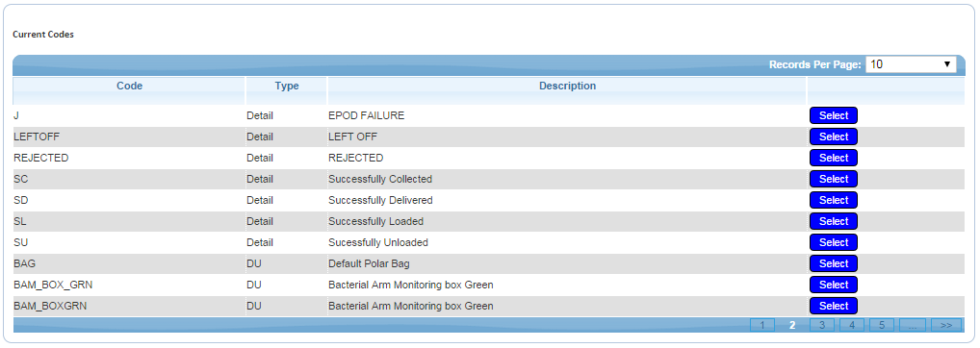The width and height of the screenshot is (980, 348).
Task: Sort by the Description column header
Action: [568, 87]
